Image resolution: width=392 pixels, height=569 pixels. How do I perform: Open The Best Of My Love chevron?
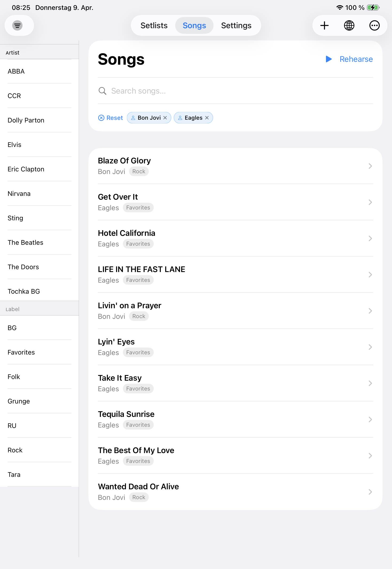click(370, 455)
